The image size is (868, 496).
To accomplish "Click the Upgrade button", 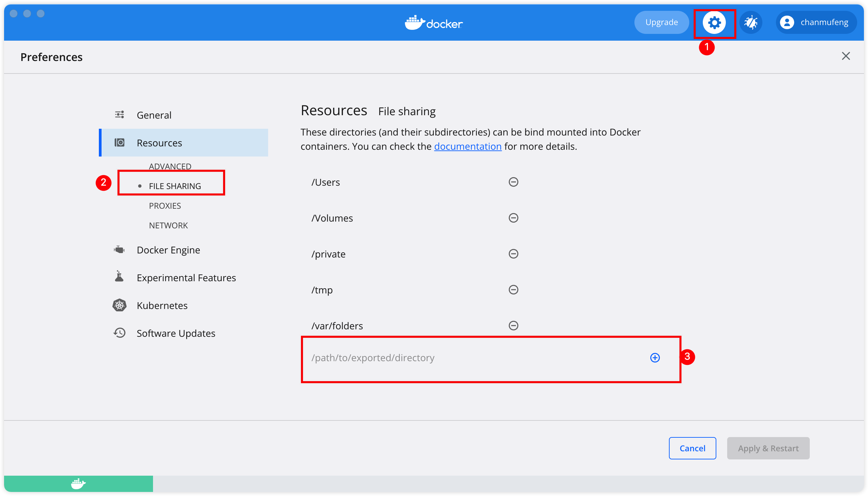I will [662, 22].
